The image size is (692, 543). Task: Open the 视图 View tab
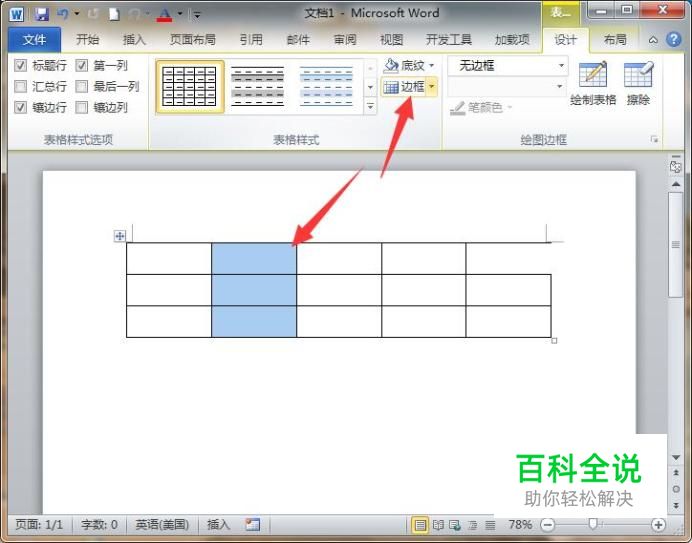(392, 40)
